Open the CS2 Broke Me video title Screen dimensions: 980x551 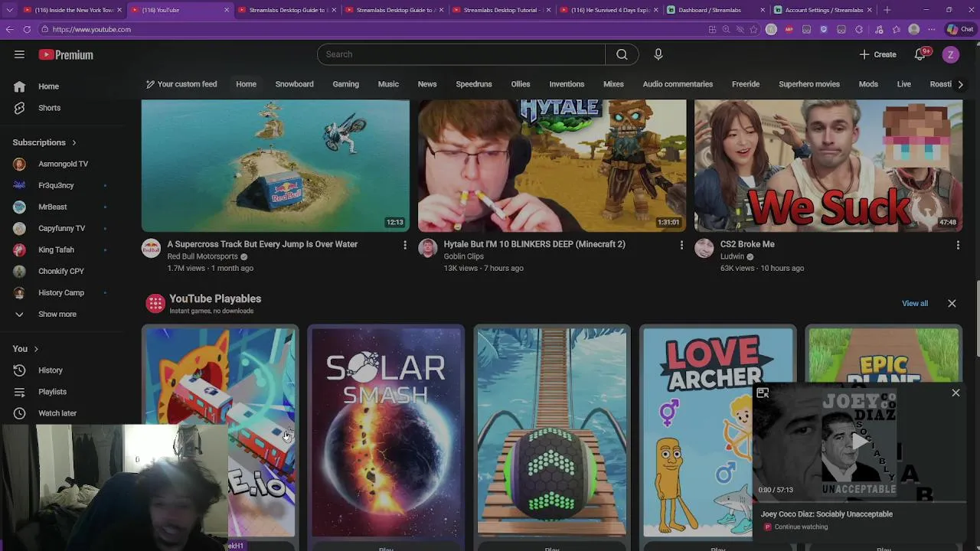[x=747, y=244]
